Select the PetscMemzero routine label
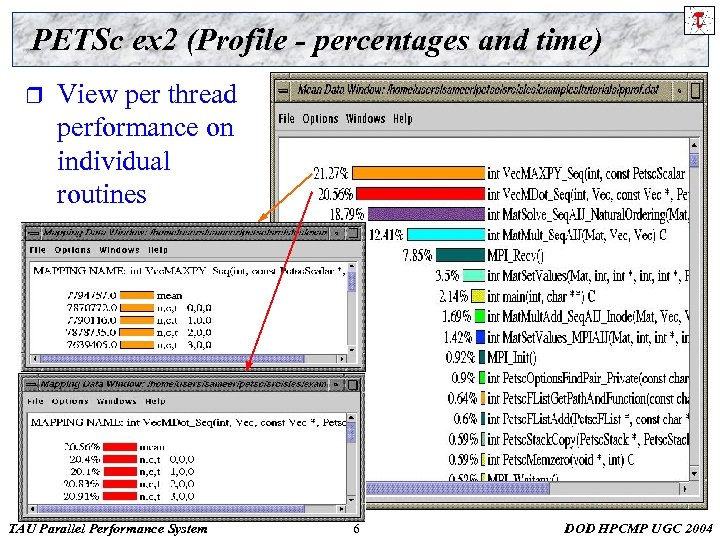 [x=561, y=460]
